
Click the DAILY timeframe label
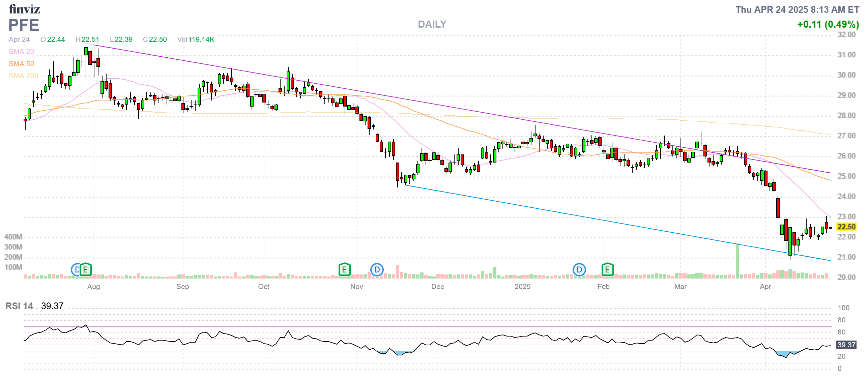432,24
